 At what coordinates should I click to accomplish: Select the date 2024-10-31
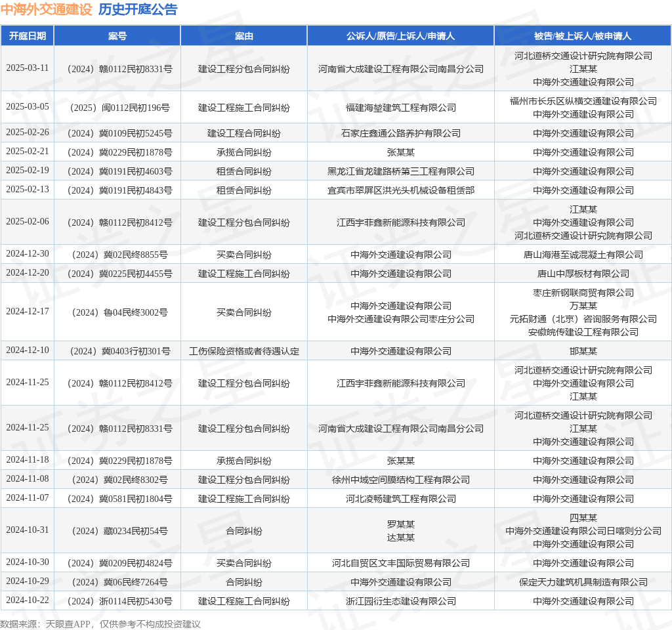(x=28, y=530)
